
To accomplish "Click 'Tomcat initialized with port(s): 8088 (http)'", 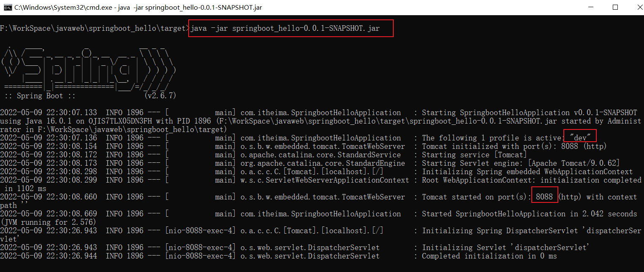I will pyautogui.click(x=514, y=146).
